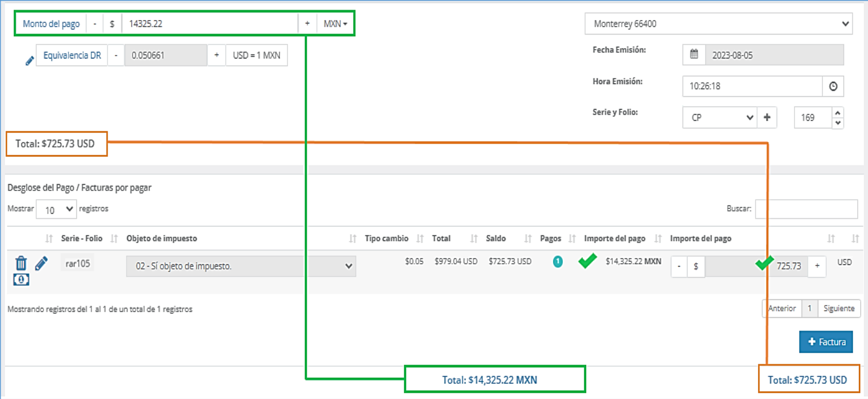Expand the Monterrey 66400 location dropdown
This screenshot has width=868, height=399.
pos(718,24)
